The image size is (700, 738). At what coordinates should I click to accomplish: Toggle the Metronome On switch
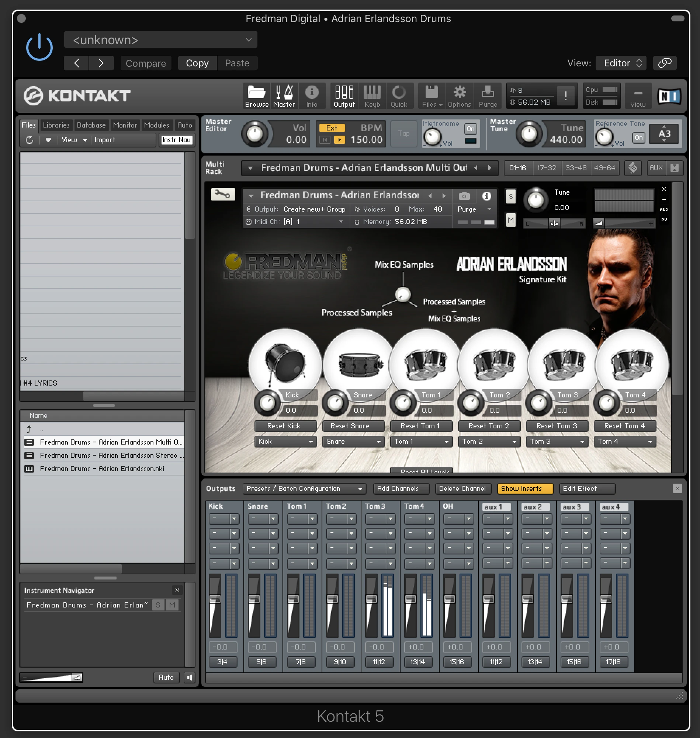pyautogui.click(x=471, y=129)
